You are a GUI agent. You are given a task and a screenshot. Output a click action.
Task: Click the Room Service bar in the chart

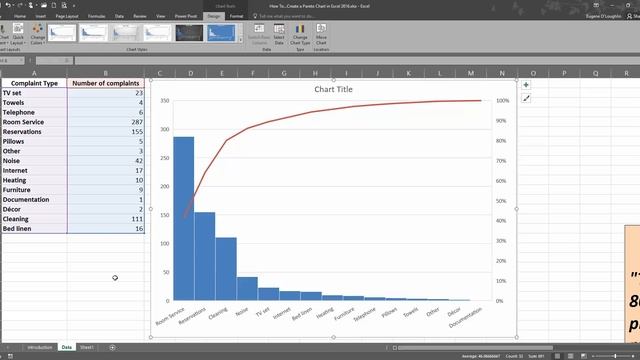184,219
